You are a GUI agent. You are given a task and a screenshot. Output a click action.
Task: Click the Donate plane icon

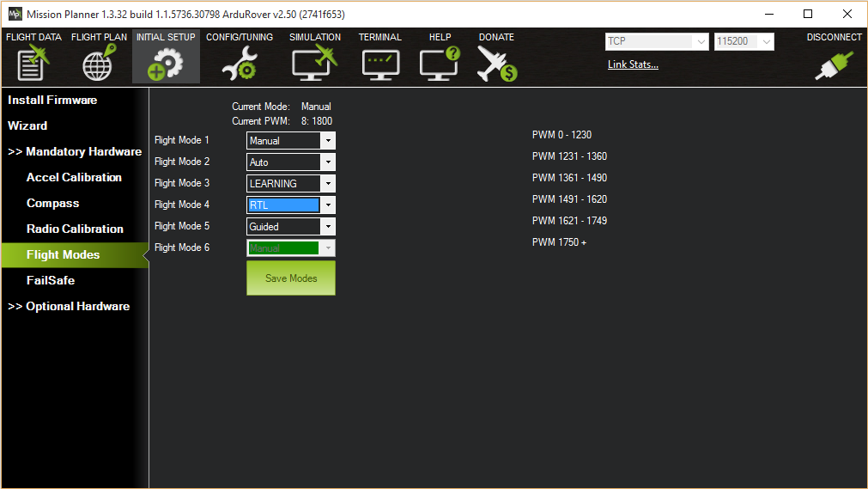pos(496,64)
